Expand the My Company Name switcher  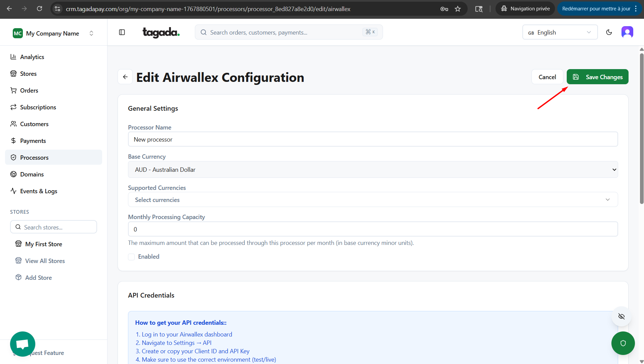click(x=53, y=33)
